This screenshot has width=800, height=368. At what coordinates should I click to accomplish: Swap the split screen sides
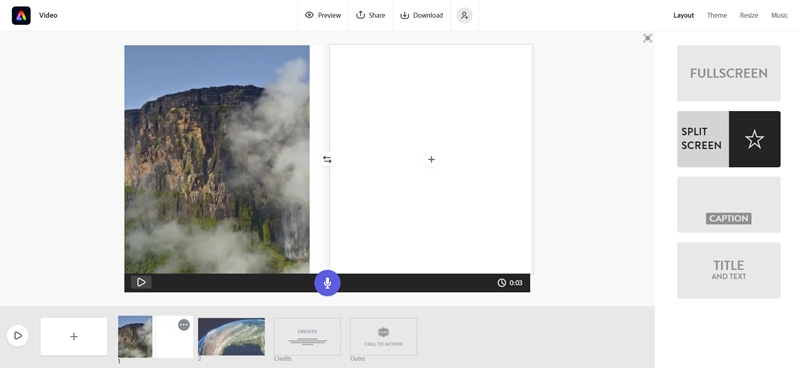pyautogui.click(x=327, y=160)
